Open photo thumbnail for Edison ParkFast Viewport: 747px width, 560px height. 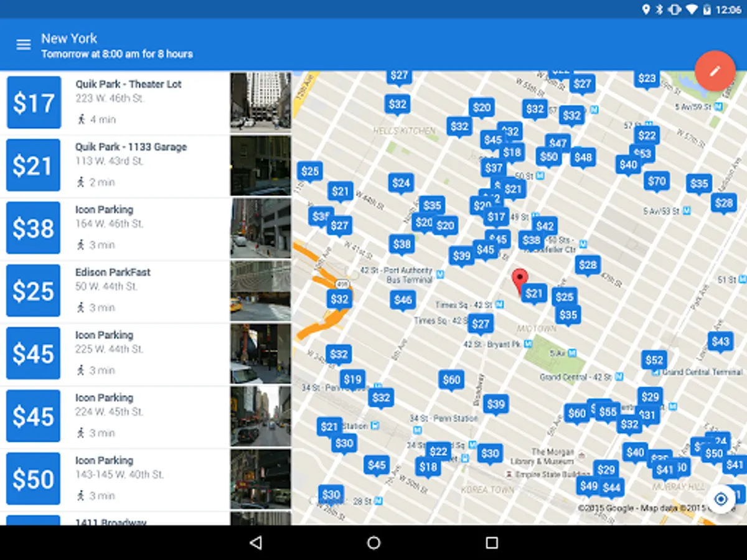point(260,291)
